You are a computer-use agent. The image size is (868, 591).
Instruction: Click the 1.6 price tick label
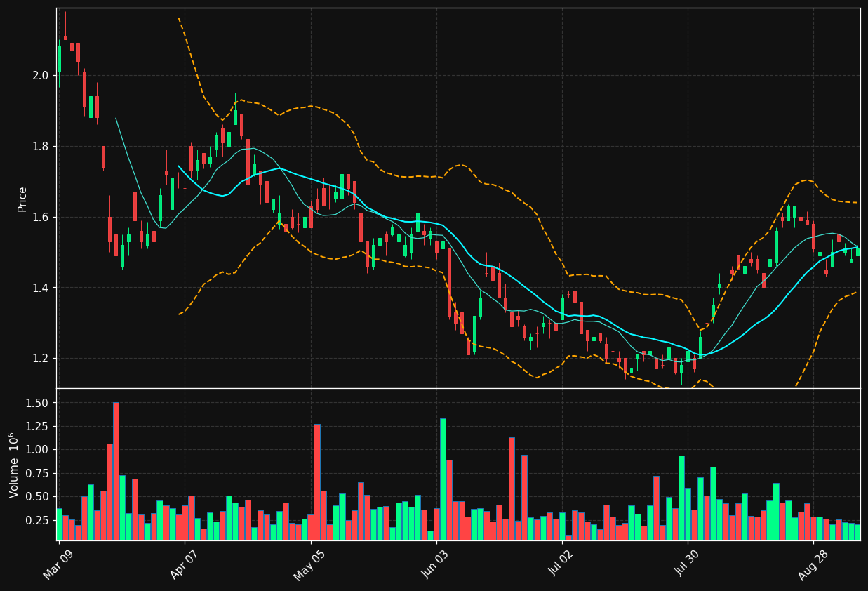(x=41, y=217)
